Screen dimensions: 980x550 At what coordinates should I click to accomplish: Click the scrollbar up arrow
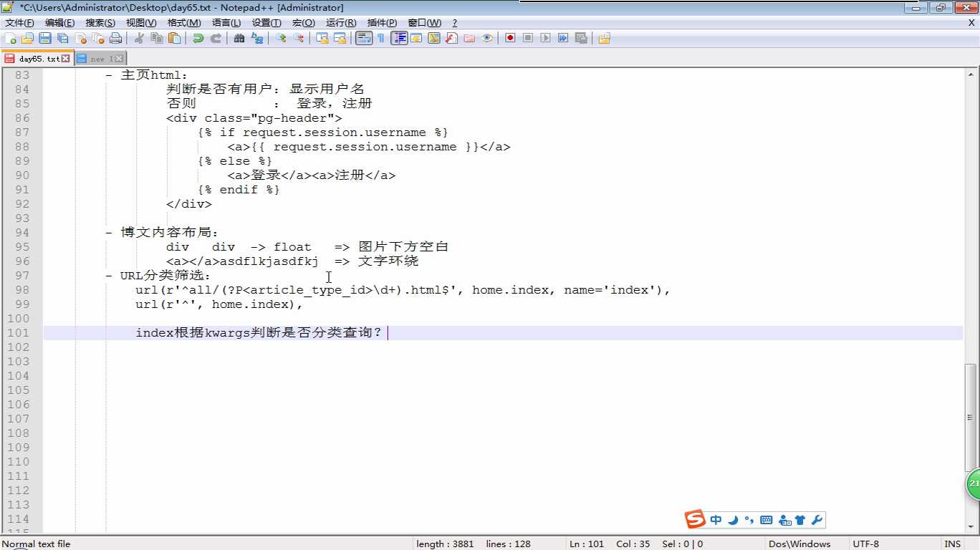coord(971,74)
